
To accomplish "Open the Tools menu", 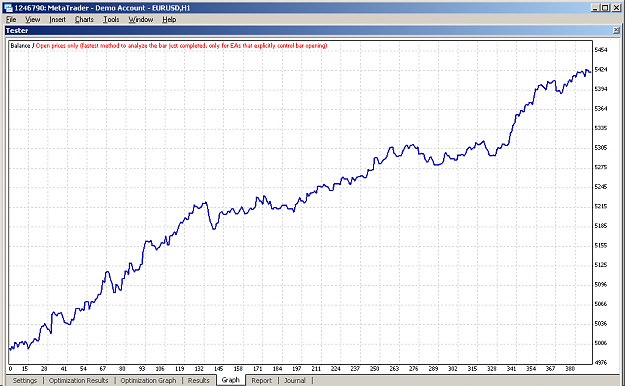I will (111, 20).
